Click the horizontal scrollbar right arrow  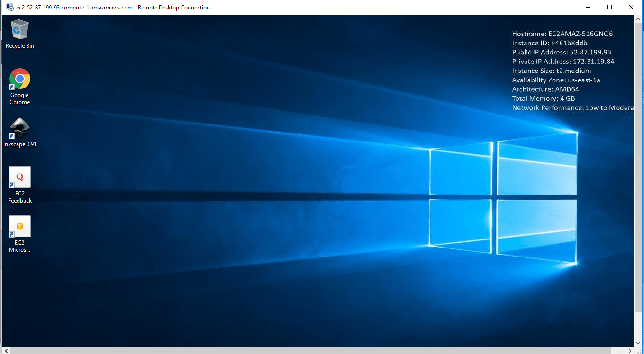[630, 350]
